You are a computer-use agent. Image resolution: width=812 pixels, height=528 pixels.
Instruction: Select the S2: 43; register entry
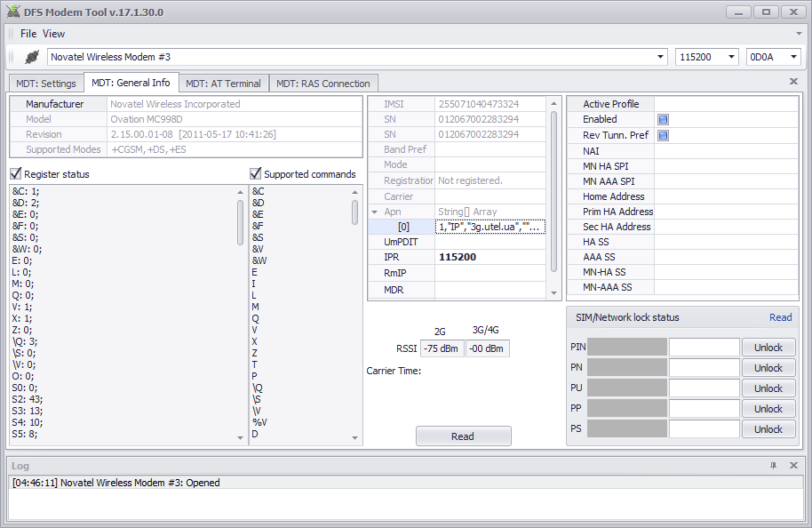pyautogui.click(x=28, y=399)
